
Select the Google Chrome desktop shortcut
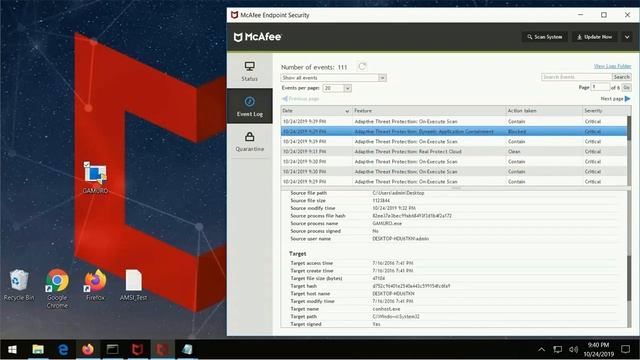[57, 289]
